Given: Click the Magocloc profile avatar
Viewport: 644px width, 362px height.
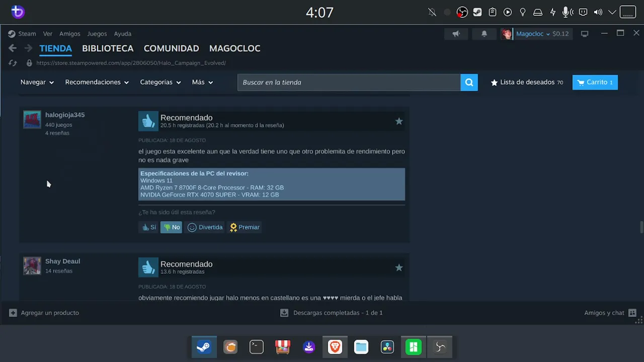Looking at the screenshot, I should point(507,34).
